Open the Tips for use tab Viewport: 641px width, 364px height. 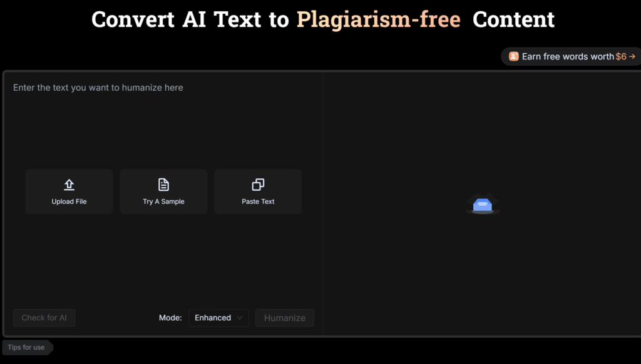click(x=27, y=347)
